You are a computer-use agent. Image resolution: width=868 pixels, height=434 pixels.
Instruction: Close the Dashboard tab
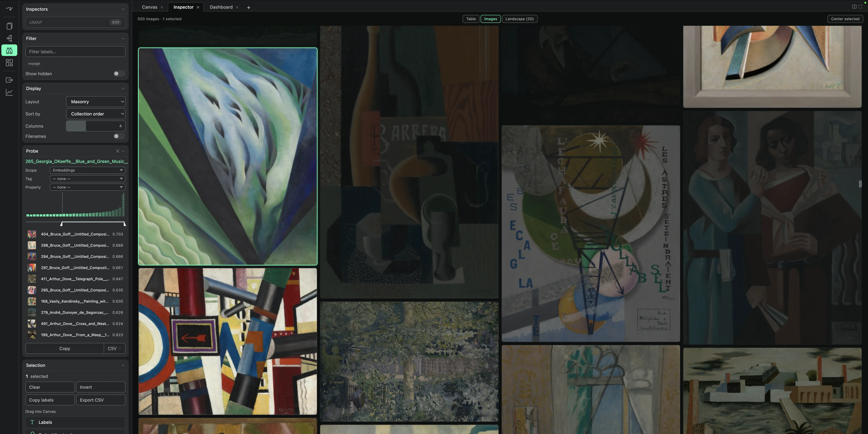pyautogui.click(x=237, y=7)
